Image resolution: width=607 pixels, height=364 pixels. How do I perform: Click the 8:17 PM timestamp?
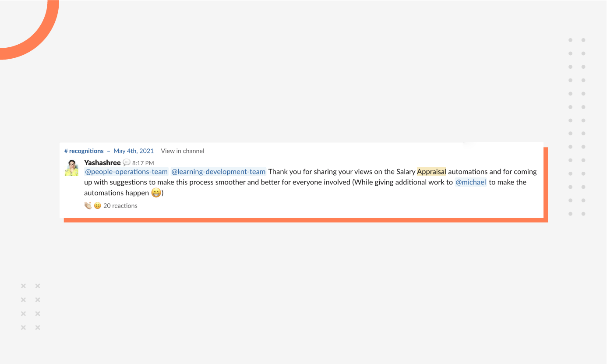click(x=143, y=163)
